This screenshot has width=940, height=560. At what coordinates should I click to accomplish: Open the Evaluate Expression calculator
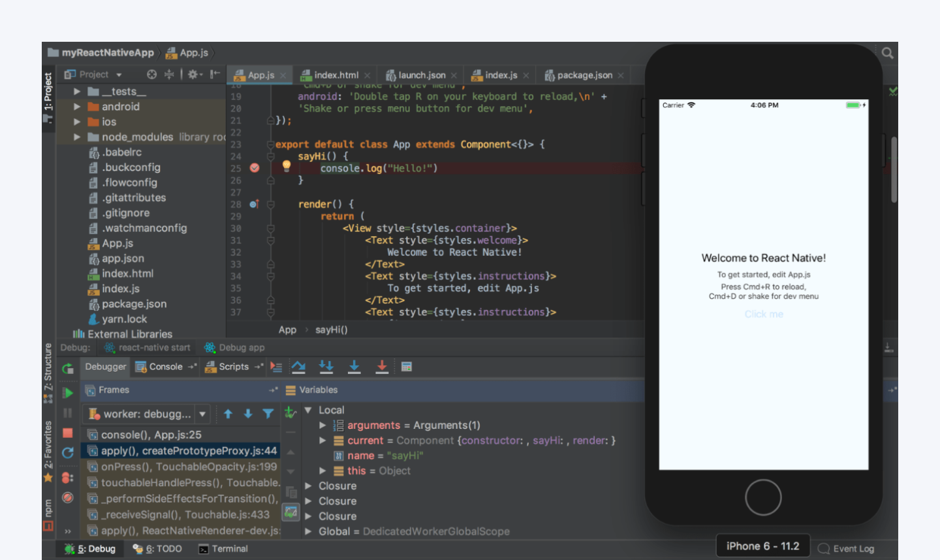click(407, 366)
